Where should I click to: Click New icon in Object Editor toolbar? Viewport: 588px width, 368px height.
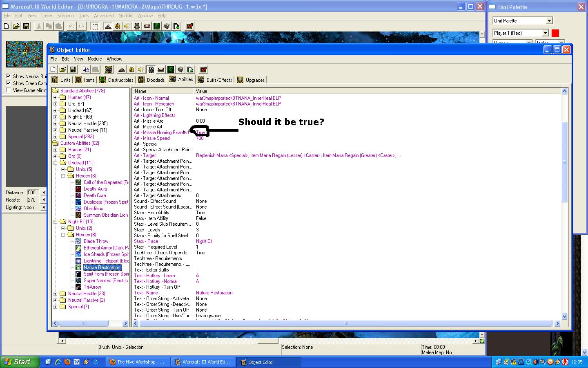(53, 70)
